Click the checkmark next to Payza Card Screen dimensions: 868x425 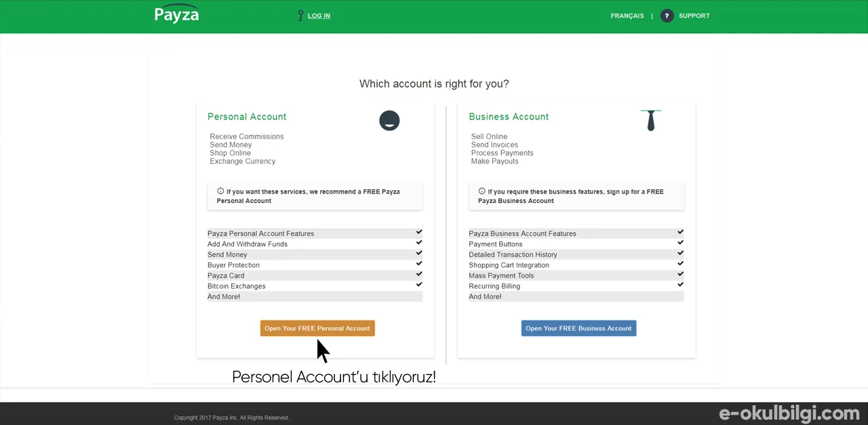click(419, 274)
